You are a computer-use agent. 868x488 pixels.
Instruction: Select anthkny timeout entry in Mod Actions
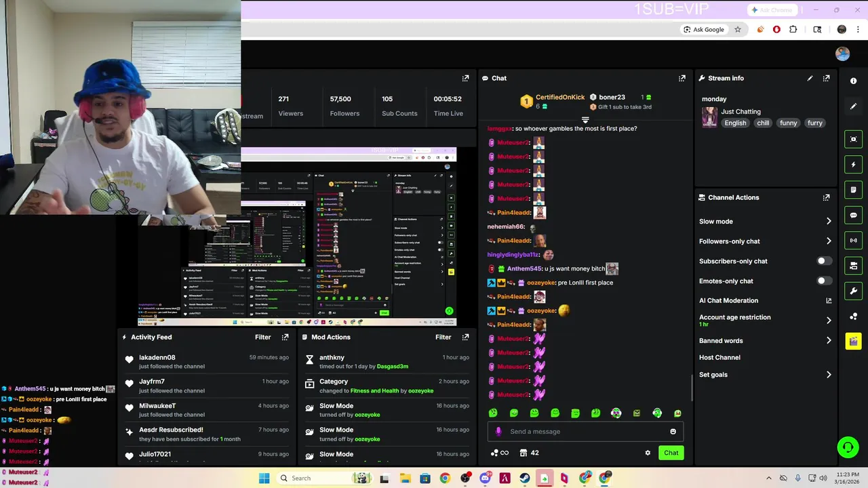point(387,362)
